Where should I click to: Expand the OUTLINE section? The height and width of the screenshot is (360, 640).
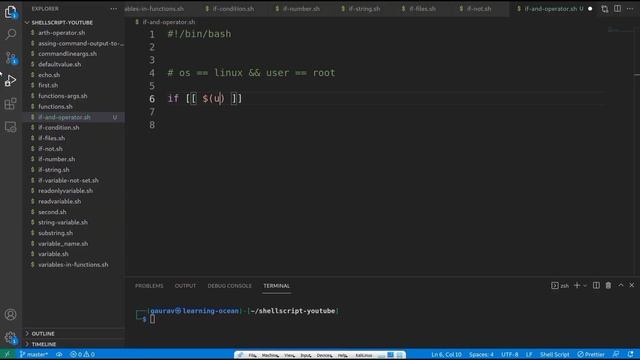point(43,333)
